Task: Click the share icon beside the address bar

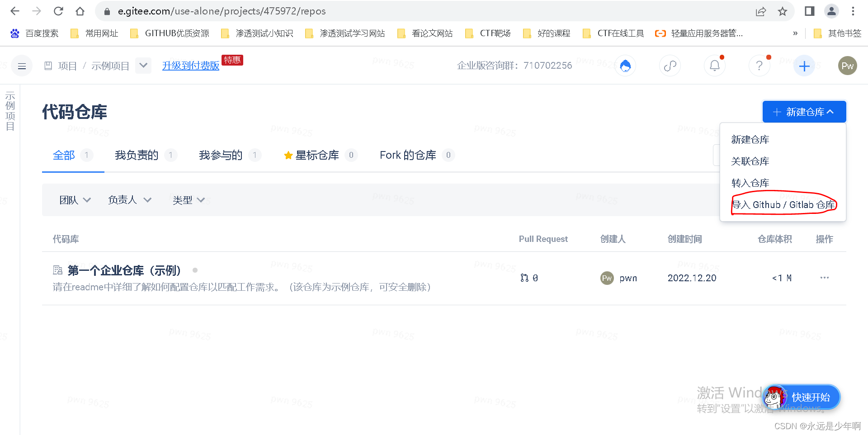Action: tap(761, 11)
